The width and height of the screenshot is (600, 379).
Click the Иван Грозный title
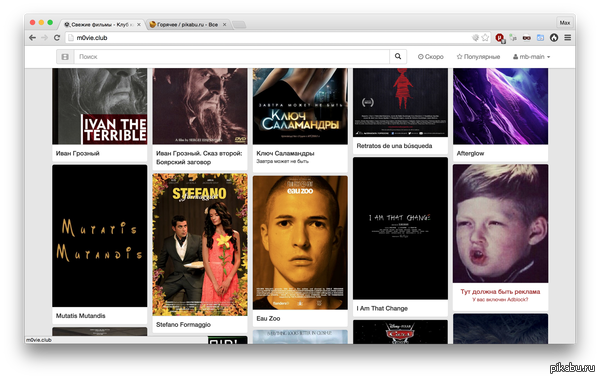[78, 153]
